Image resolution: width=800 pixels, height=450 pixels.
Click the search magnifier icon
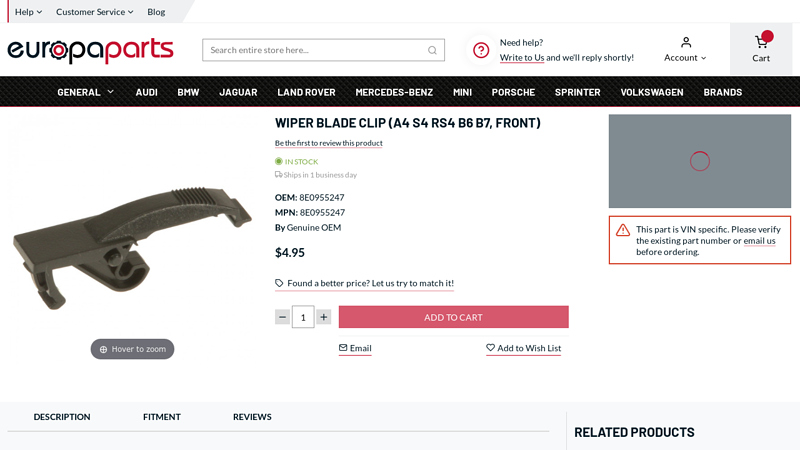coord(432,50)
